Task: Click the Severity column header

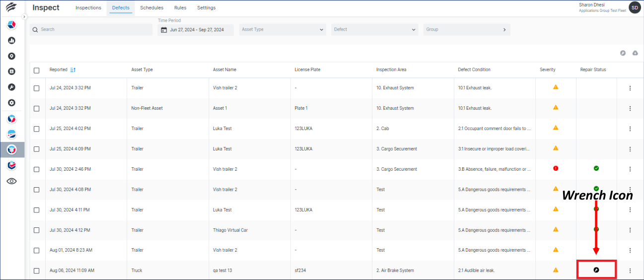Action: pyautogui.click(x=548, y=70)
